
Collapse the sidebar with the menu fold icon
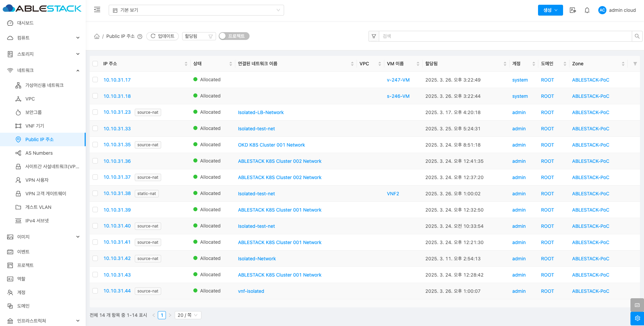(x=97, y=10)
